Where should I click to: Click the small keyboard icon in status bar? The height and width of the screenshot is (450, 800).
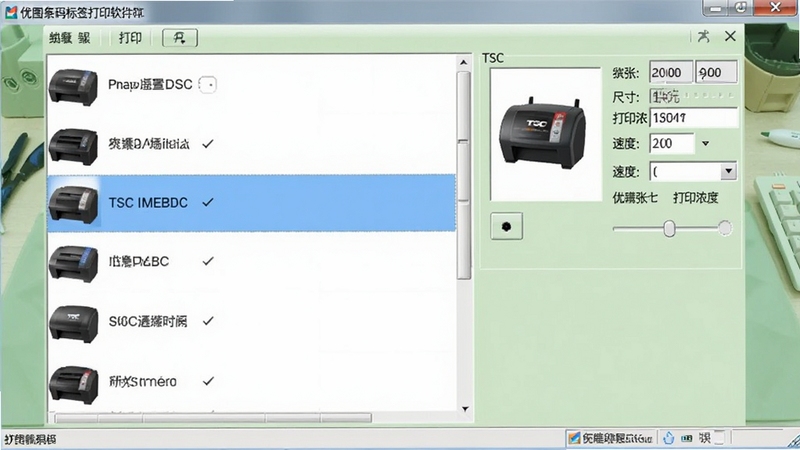point(687,438)
